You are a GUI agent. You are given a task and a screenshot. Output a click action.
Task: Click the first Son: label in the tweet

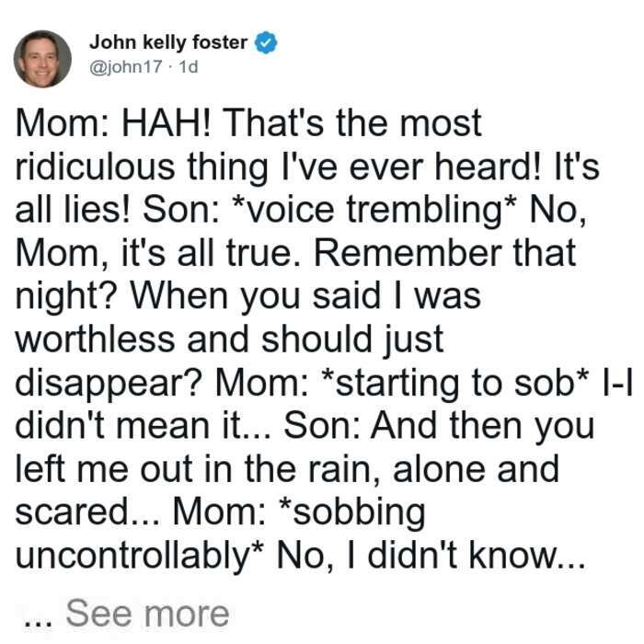(x=180, y=210)
